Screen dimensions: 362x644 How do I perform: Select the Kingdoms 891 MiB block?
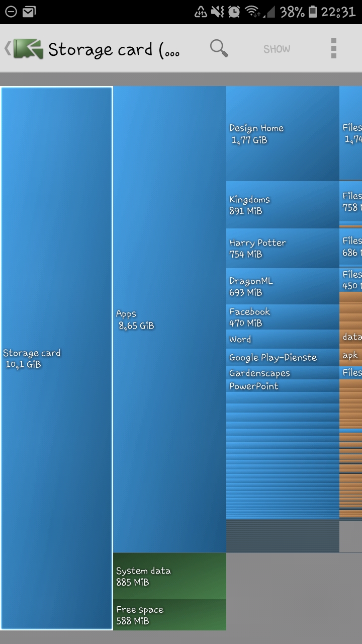click(283, 205)
